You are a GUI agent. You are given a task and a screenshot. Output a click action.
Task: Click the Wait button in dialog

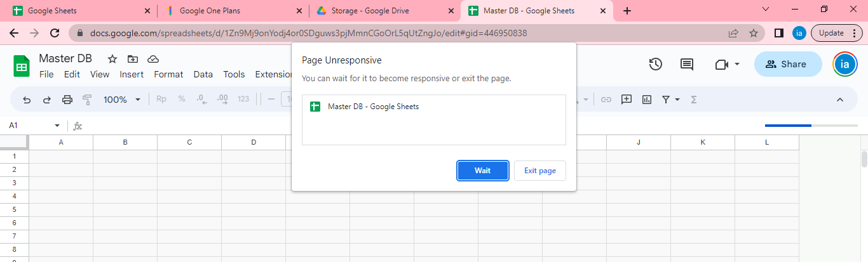click(483, 171)
